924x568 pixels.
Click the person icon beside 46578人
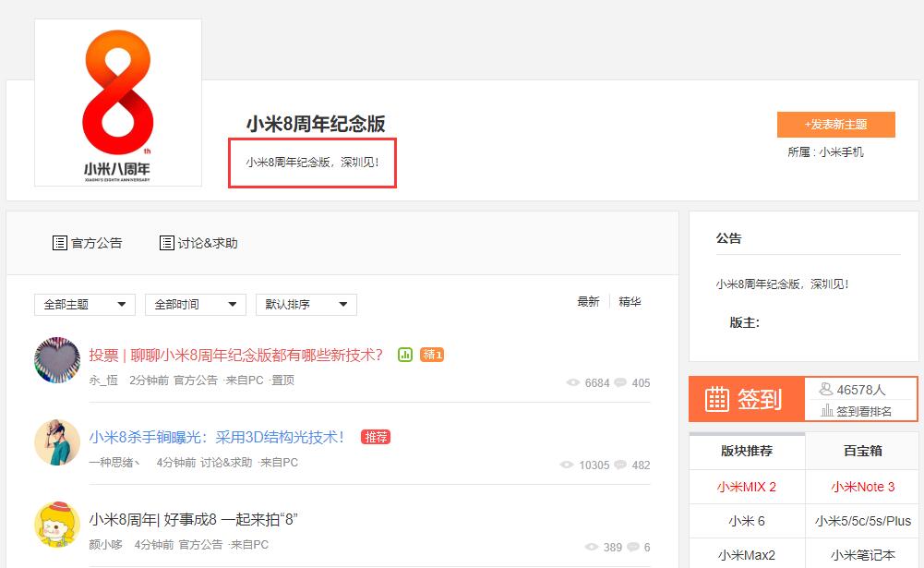(x=826, y=389)
